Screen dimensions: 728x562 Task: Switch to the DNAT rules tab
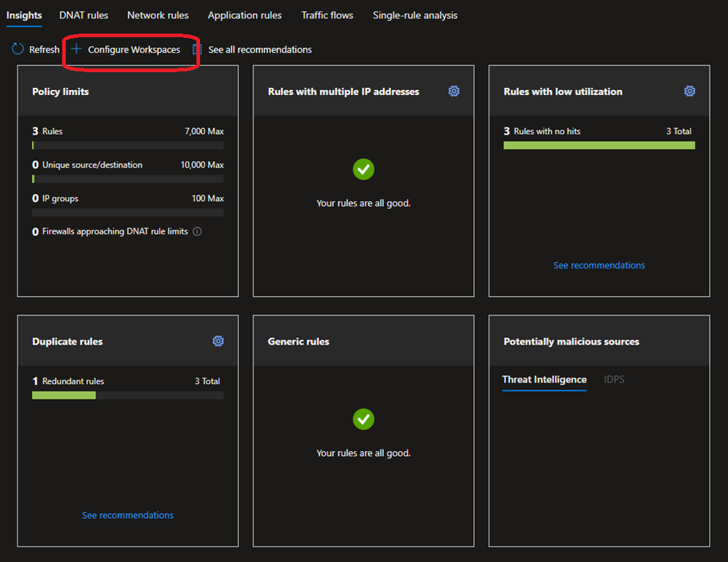click(83, 15)
